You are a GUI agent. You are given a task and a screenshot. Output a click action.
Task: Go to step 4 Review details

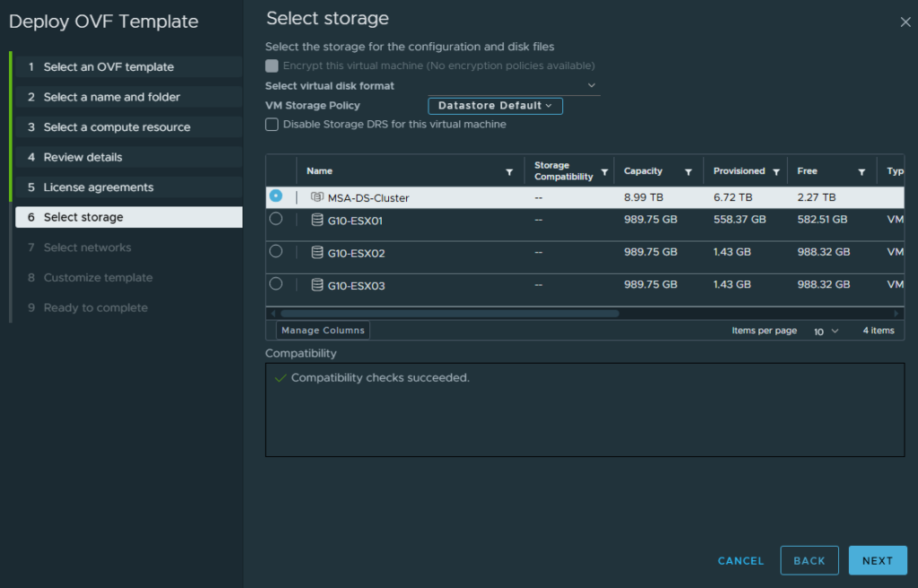(129, 157)
